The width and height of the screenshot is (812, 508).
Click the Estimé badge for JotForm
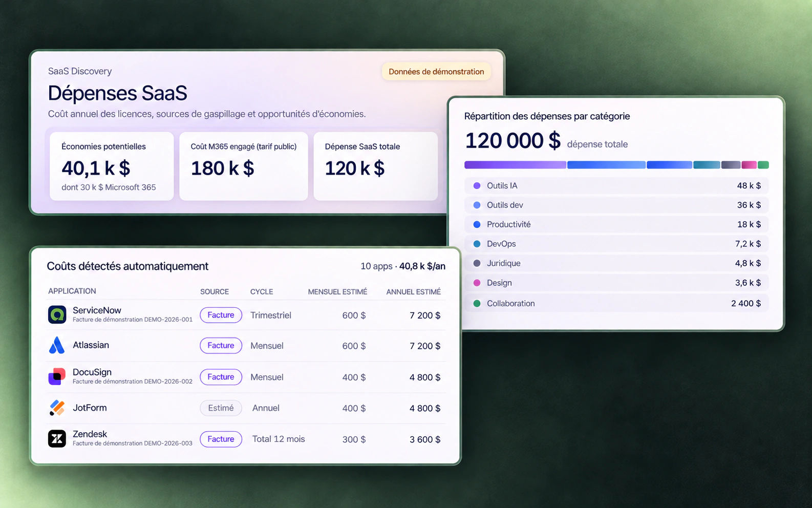[x=221, y=408]
